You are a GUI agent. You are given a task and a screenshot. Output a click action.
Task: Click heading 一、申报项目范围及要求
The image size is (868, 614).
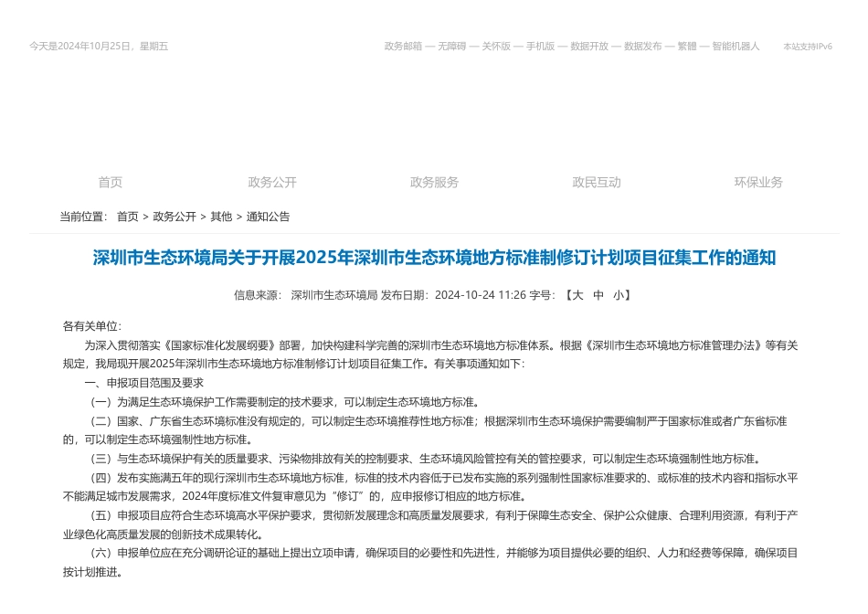(144, 383)
